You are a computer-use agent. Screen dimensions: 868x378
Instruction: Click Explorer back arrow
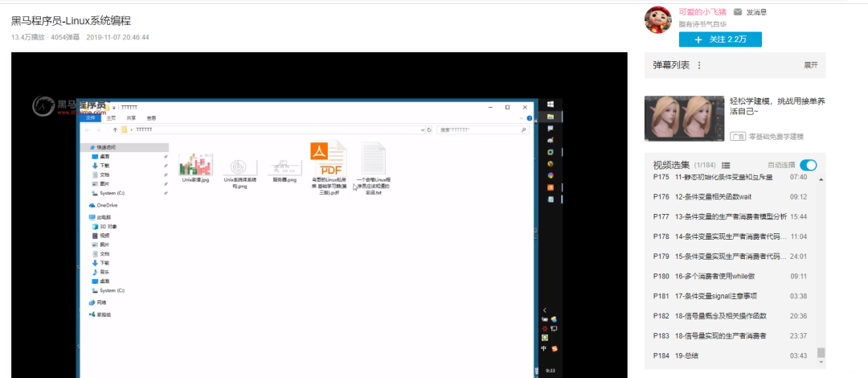[87, 129]
